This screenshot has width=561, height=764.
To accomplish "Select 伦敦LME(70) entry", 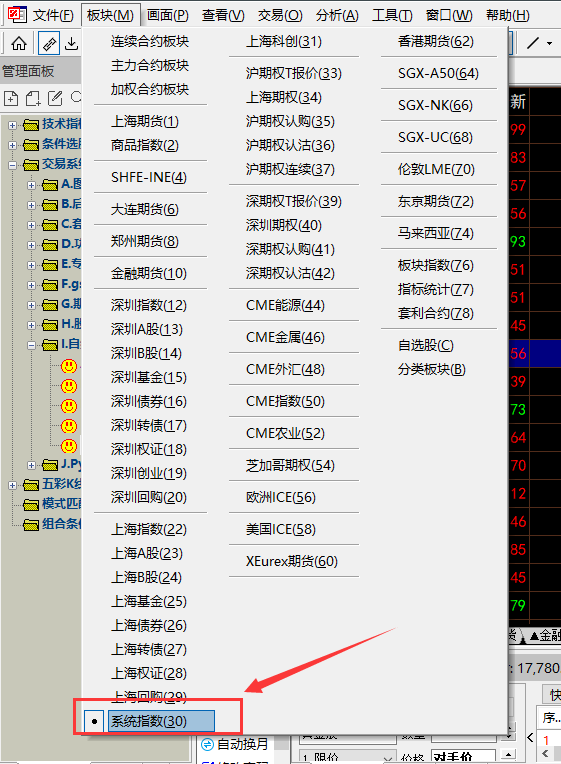I will [x=436, y=170].
